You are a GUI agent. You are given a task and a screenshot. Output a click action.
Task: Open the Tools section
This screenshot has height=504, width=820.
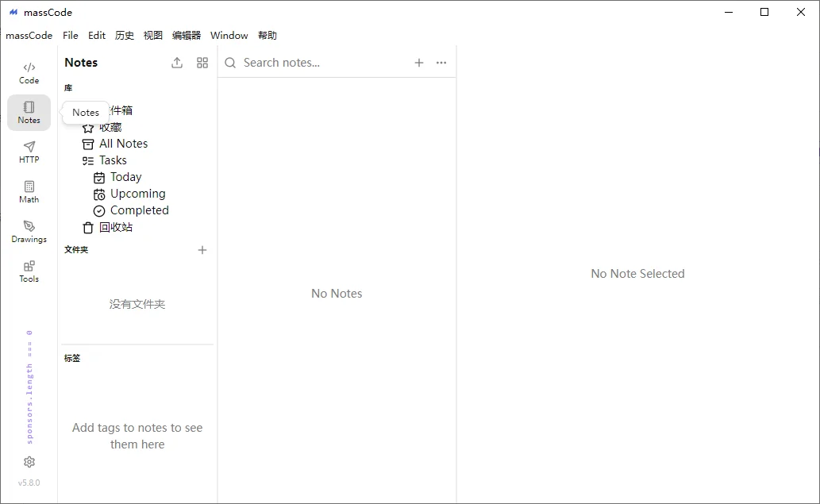[x=29, y=271]
